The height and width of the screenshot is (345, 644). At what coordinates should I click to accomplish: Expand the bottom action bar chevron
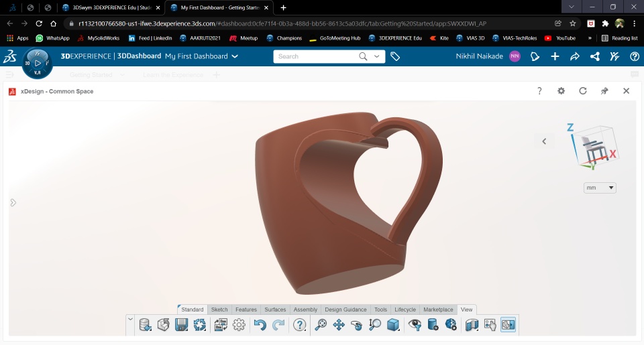click(x=130, y=319)
